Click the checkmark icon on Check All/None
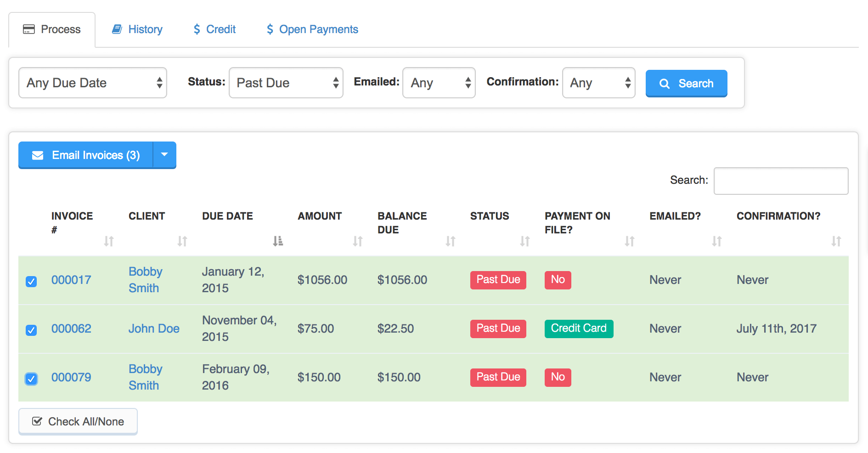 (37, 421)
